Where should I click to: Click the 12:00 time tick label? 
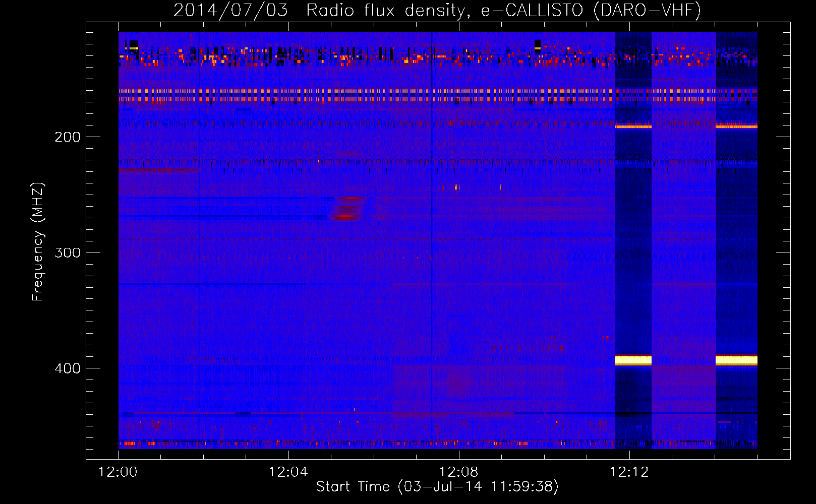point(118,472)
